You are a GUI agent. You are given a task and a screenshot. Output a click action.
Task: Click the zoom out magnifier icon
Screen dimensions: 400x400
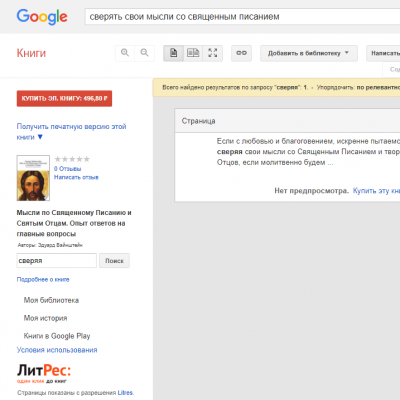pyautogui.click(x=144, y=53)
